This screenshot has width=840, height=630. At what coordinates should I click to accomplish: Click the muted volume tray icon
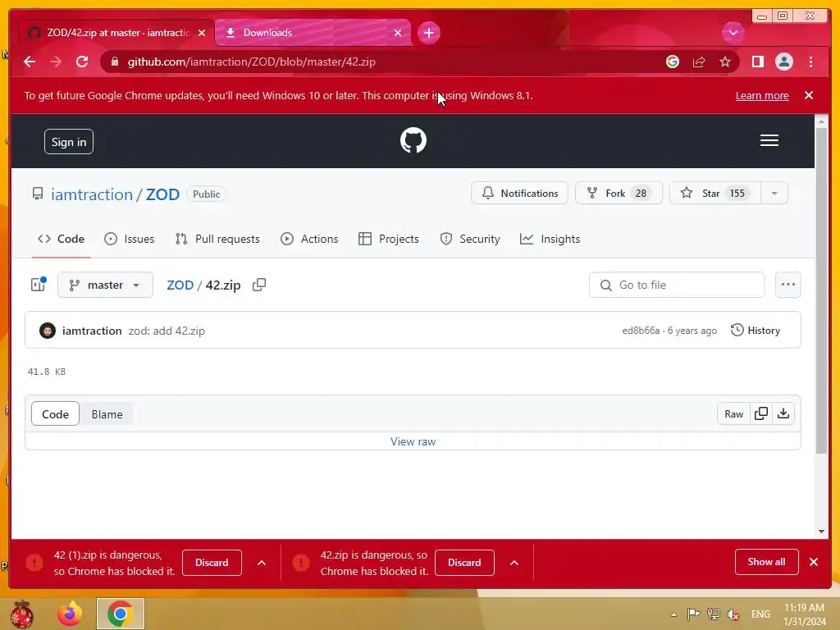[x=733, y=614]
